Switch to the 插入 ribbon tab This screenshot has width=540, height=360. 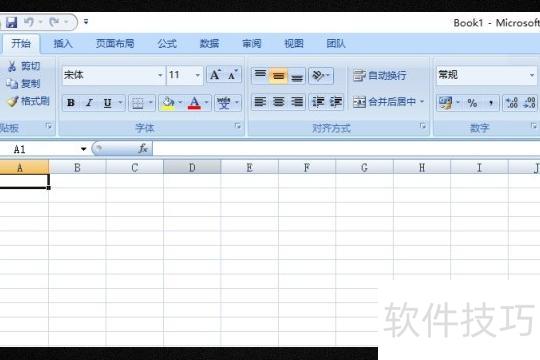pyautogui.click(x=63, y=43)
